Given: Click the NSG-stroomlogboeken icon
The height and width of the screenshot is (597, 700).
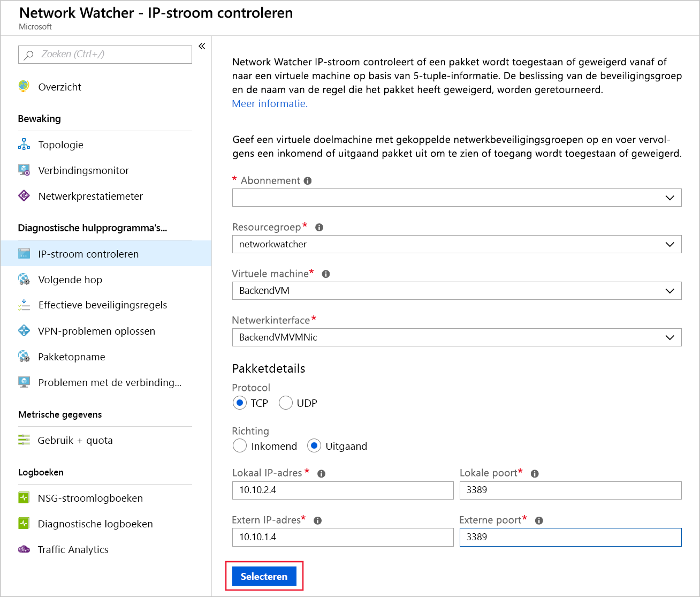Looking at the screenshot, I should pyautogui.click(x=24, y=497).
